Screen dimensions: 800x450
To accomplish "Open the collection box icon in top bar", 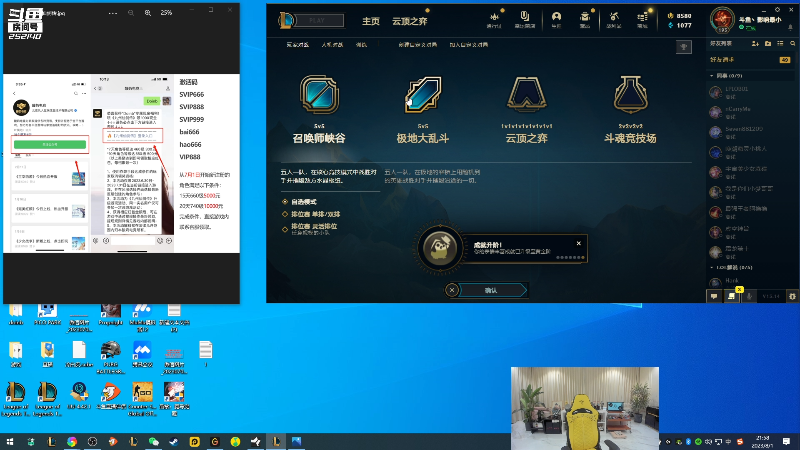I will click(x=585, y=19).
